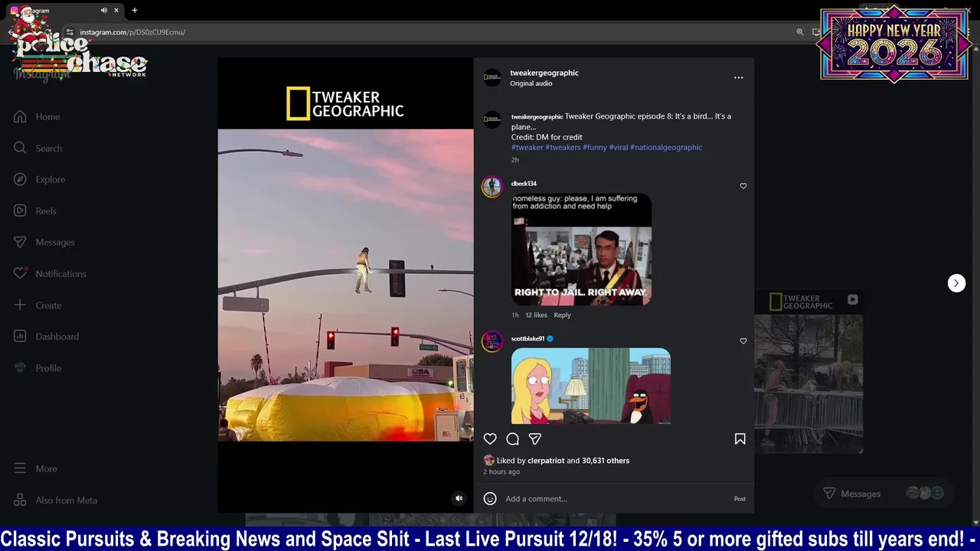Click browser zoom magnifier icon
The height and width of the screenshot is (551, 980).
pos(800,32)
